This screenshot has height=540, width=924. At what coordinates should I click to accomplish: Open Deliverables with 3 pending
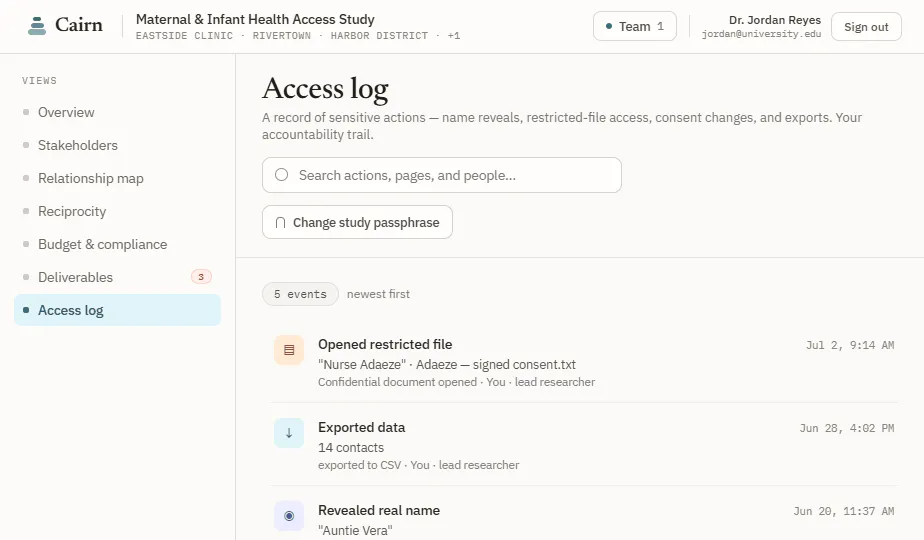[x=117, y=277]
